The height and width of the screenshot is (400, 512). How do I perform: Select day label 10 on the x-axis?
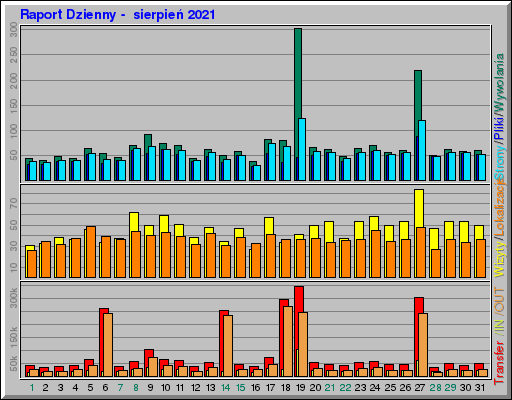[x=165, y=388]
